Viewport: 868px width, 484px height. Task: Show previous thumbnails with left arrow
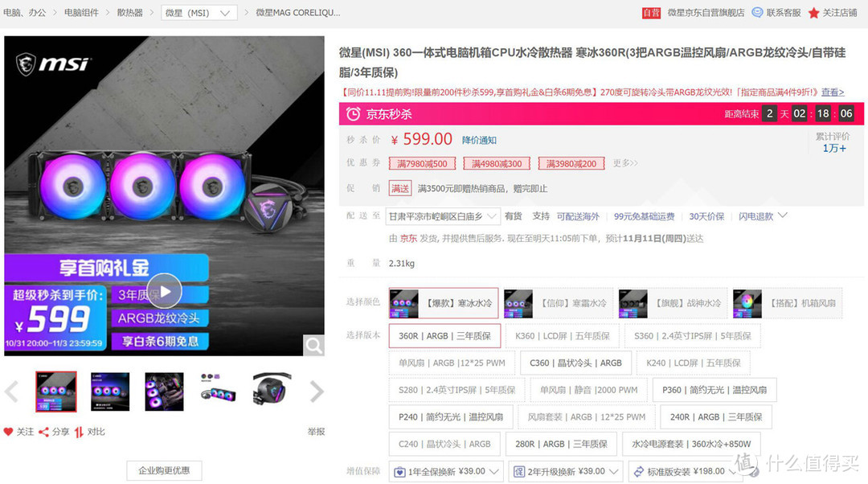[x=11, y=392]
